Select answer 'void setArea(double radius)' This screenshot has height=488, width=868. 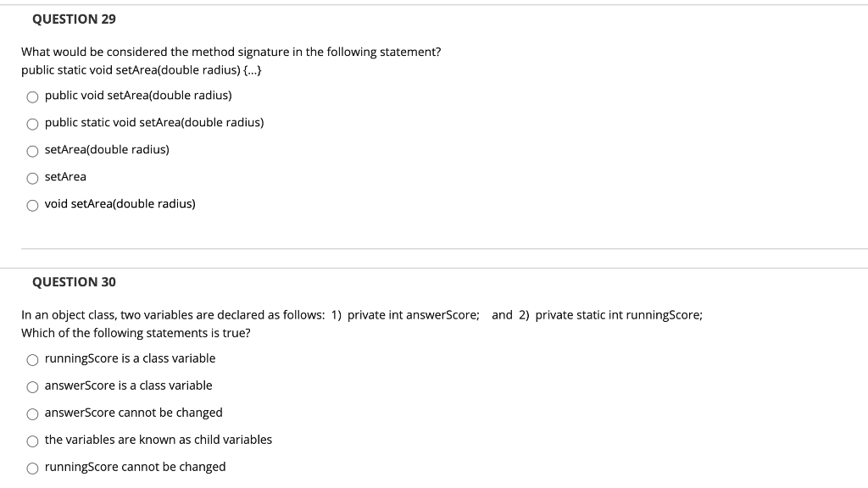[33, 204]
